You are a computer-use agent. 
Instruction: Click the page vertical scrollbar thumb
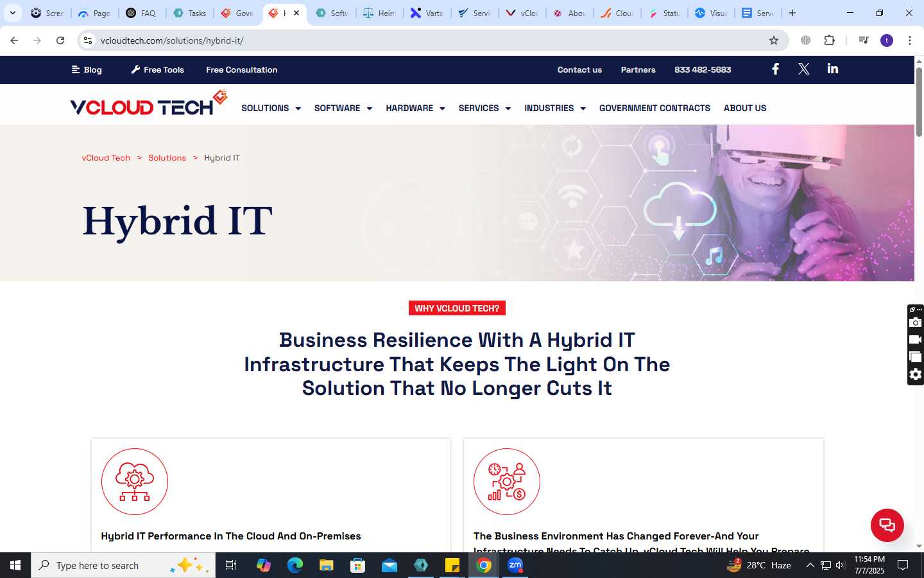click(919, 101)
